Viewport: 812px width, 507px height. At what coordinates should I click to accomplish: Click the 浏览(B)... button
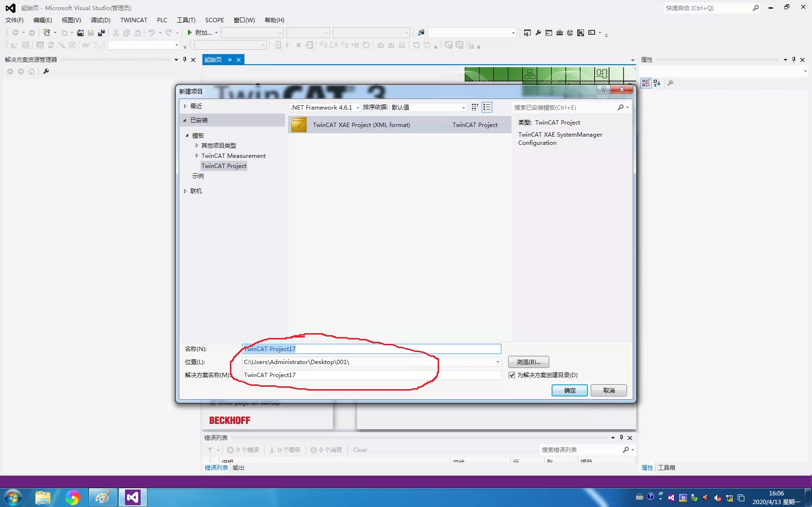click(528, 362)
